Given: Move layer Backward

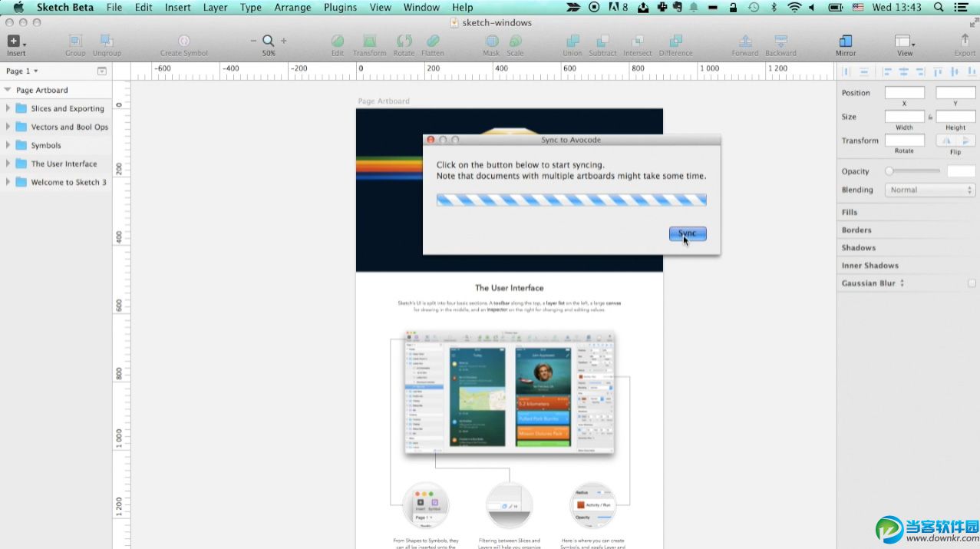Looking at the screenshot, I should point(780,41).
